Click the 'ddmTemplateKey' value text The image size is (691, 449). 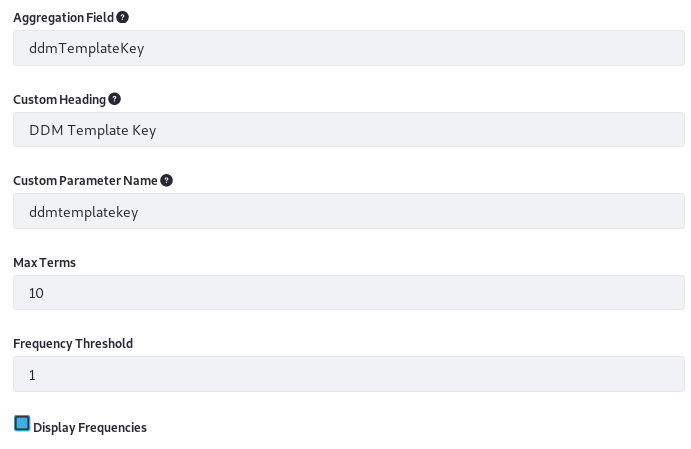tap(86, 48)
